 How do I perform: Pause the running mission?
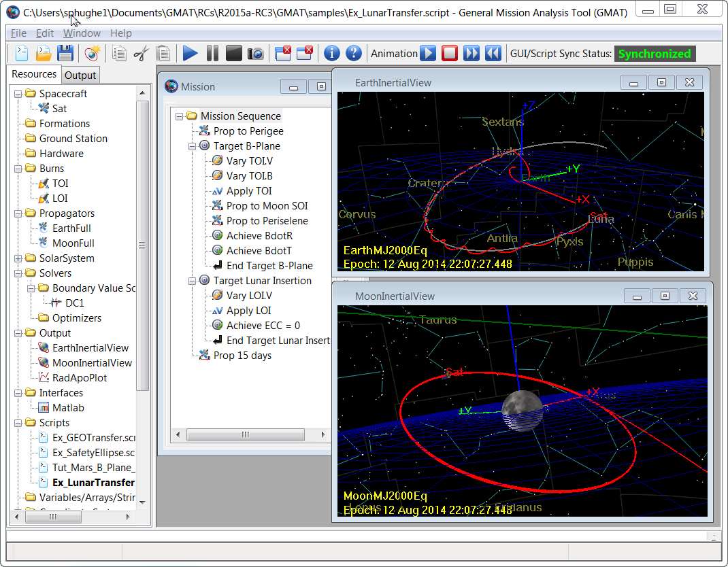click(x=212, y=53)
